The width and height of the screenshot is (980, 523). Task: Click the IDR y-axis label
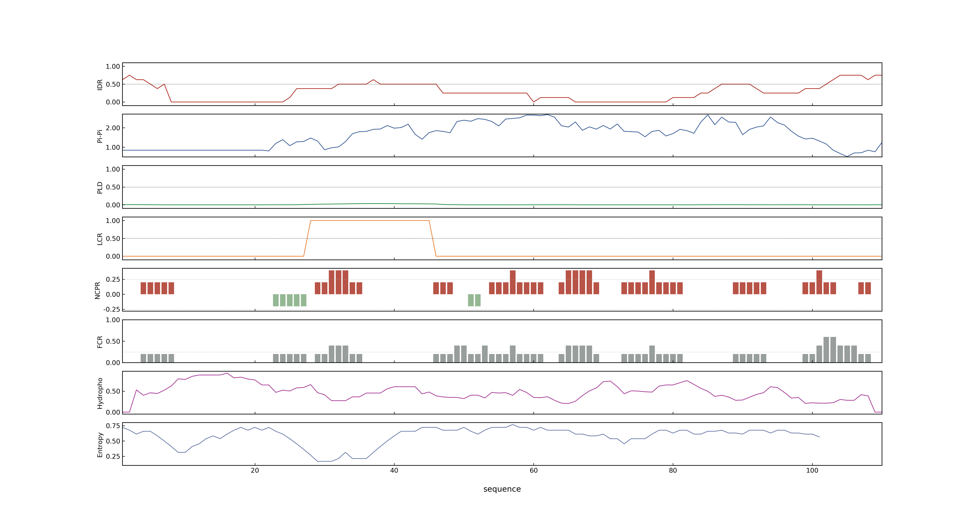[100, 85]
